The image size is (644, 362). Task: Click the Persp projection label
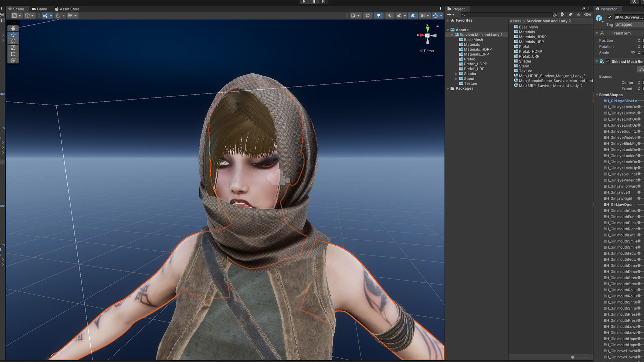(x=428, y=51)
